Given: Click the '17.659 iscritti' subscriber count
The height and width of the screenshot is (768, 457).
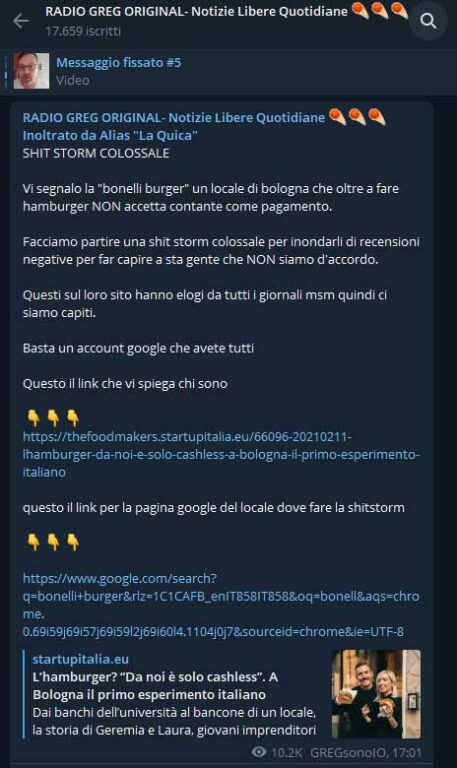Looking at the screenshot, I should [83, 31].
